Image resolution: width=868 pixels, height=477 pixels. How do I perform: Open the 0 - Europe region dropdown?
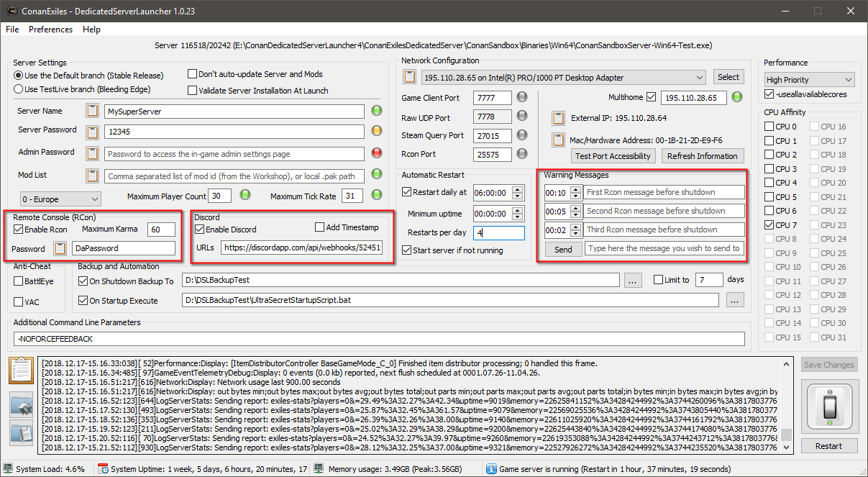(x=60, y=199)
